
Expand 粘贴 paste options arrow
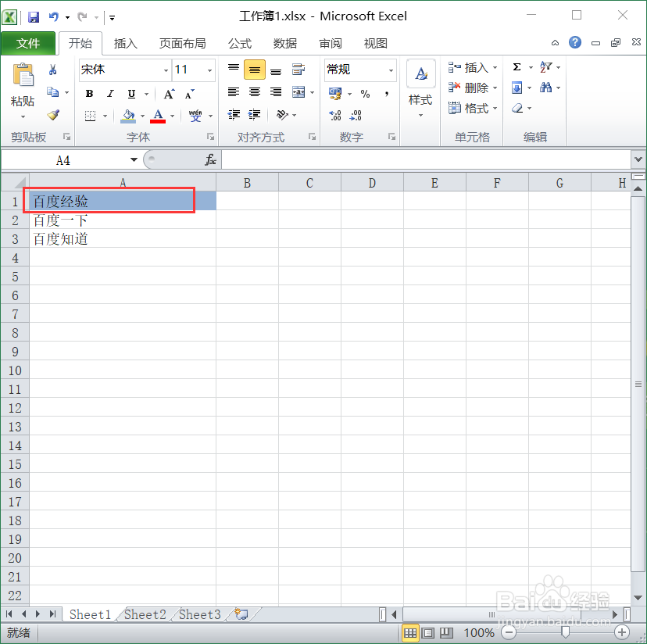coord(23,116)
